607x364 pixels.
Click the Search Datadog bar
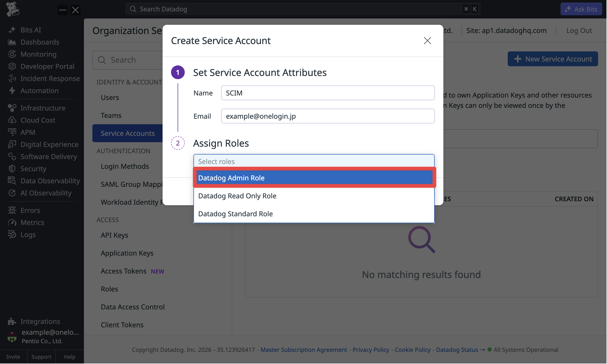[x=303, y=9]
